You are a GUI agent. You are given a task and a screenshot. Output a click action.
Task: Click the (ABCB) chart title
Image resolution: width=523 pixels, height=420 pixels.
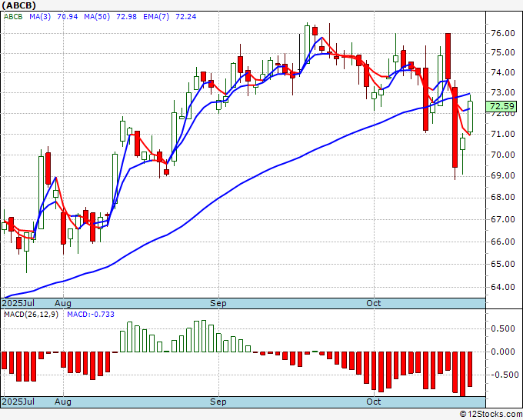click(18, 5)
